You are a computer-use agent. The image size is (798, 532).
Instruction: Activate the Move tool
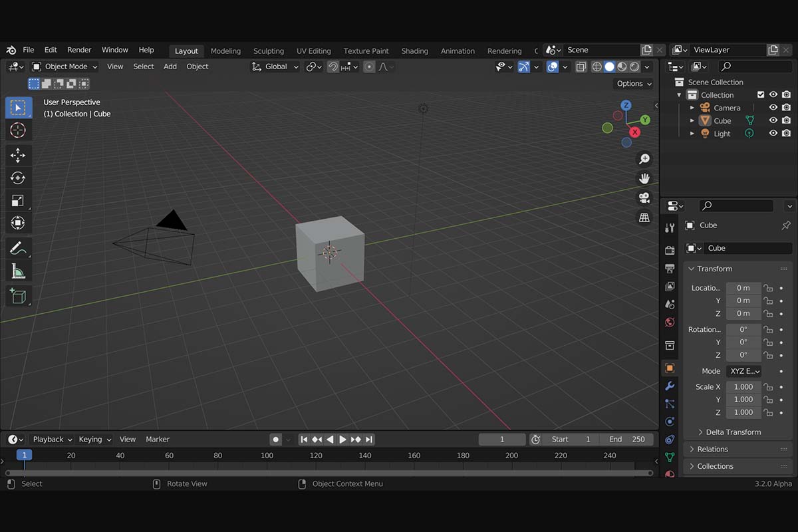pyautogui.click(x=19, y=155)
